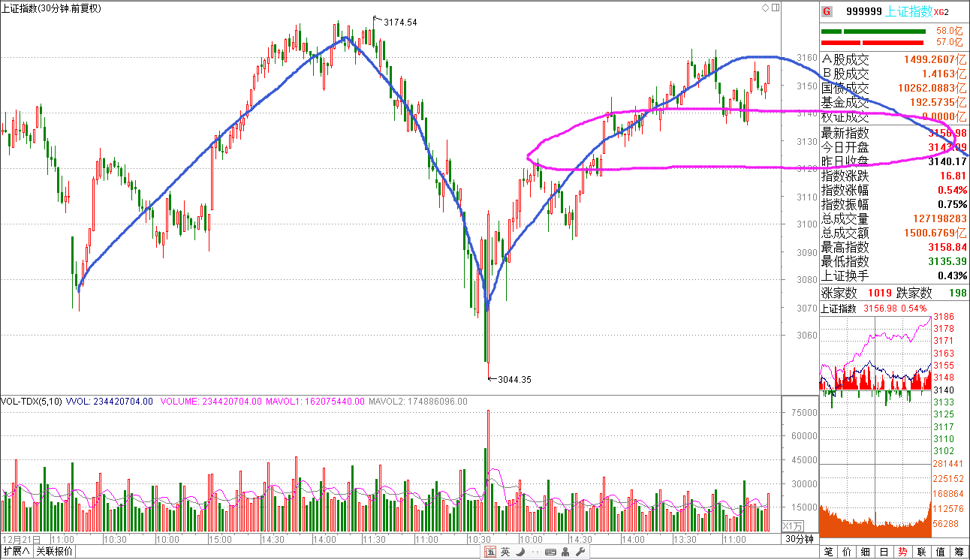Expand the 扩展 panel at bottom left
Image resolution: width=970 pixels, height=560 pixels.
point(15,552)
